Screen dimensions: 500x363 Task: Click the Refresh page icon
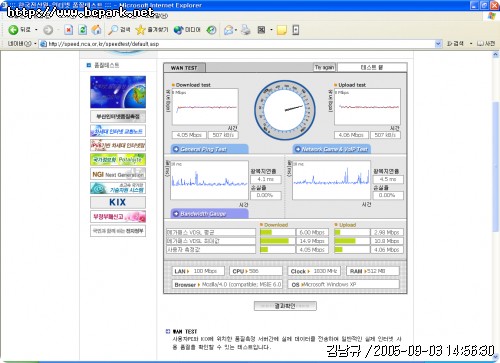tap(82, 30)
